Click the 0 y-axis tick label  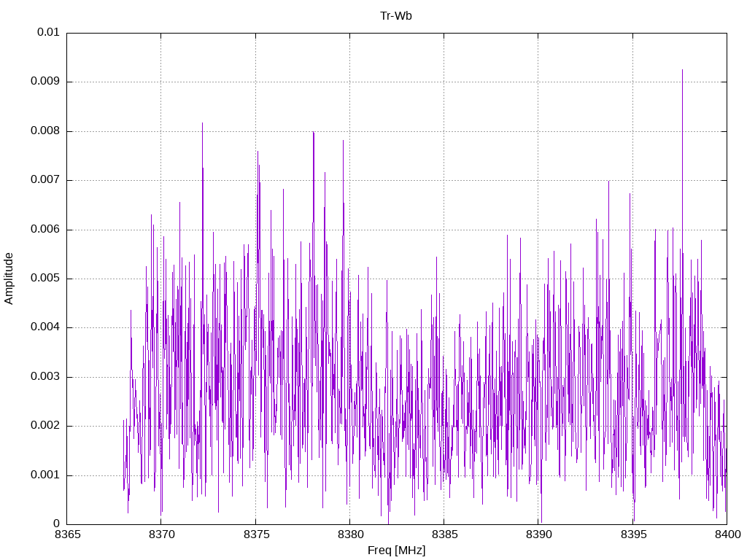(57, 524)
